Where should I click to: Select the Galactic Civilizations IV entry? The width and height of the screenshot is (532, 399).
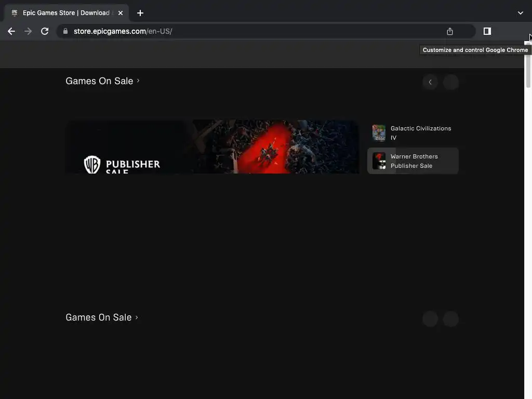(x=413, y=133)
